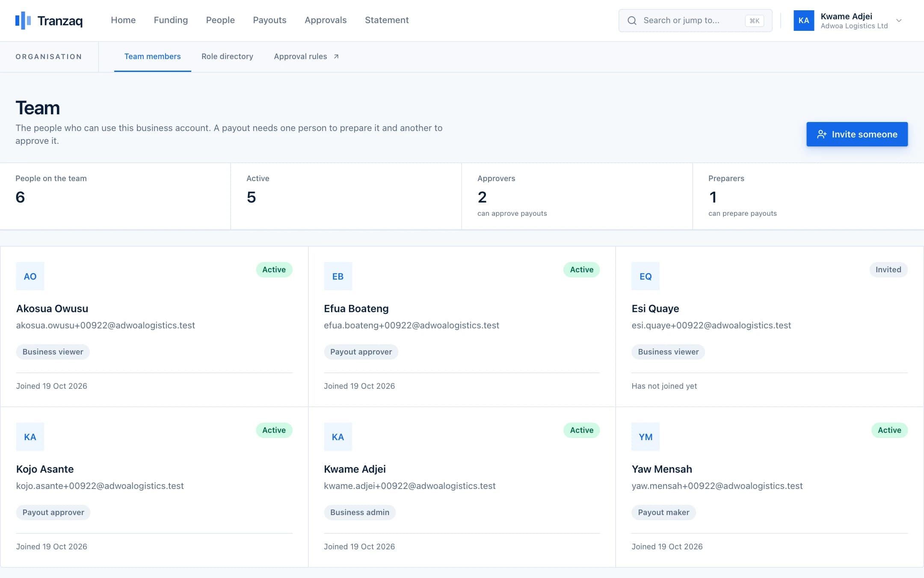This screenshot has height=578, width=924.
Task: Go to People in top navigation
Action: (220, 20)
